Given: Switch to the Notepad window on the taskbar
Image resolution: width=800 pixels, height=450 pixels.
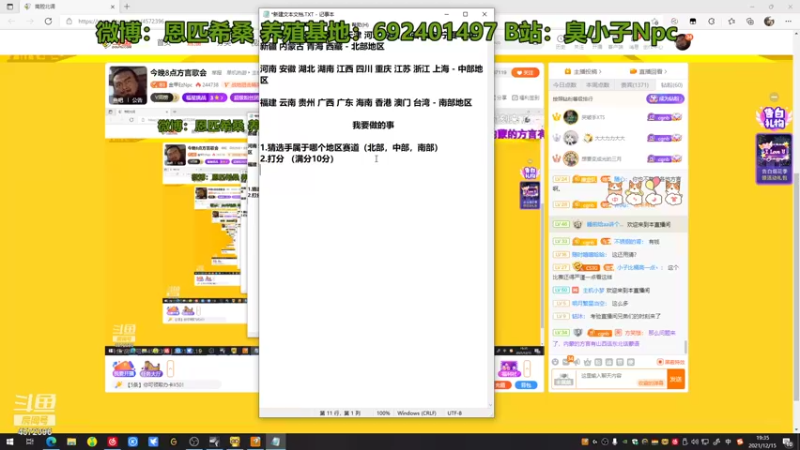Looking at the screenshot, I should point(276,441).
